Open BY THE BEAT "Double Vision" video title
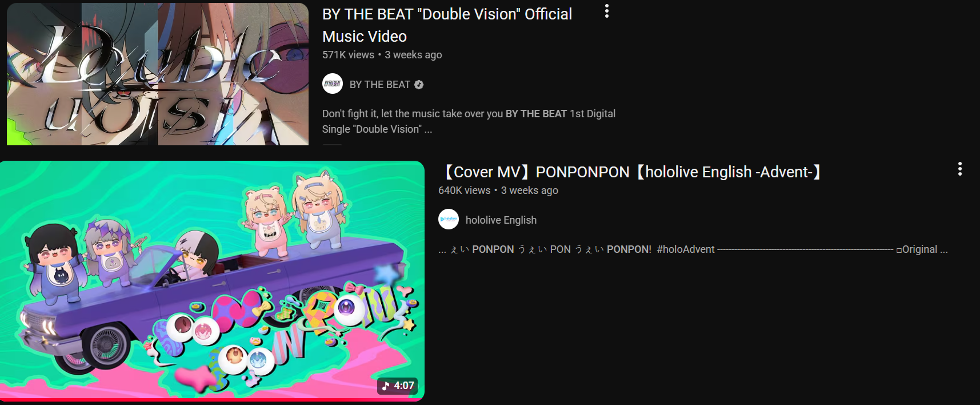 click(x=447, y=25)
